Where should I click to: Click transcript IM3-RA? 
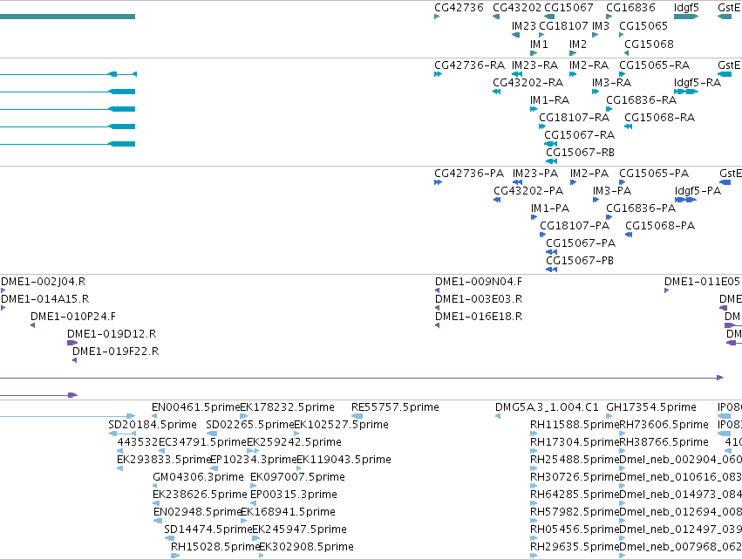pyautogui.click(x=611, y=82)
